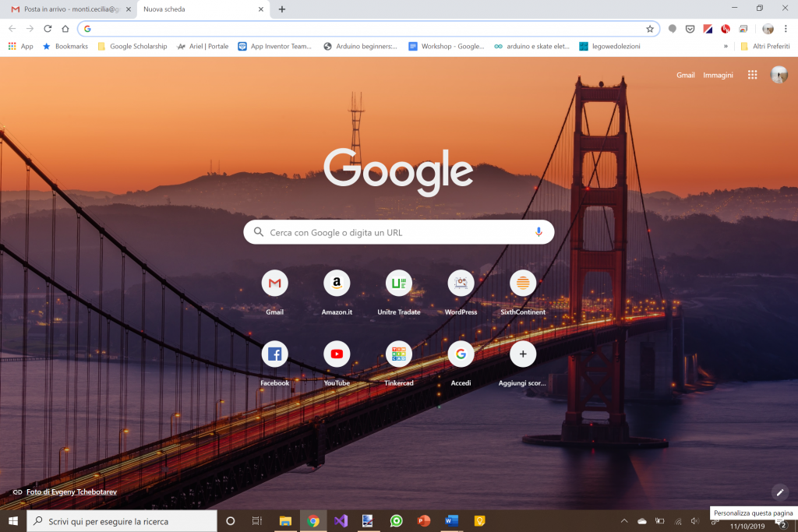
Task: Open Visual Studio from the taskbar
Action: (x=341, y=521)
